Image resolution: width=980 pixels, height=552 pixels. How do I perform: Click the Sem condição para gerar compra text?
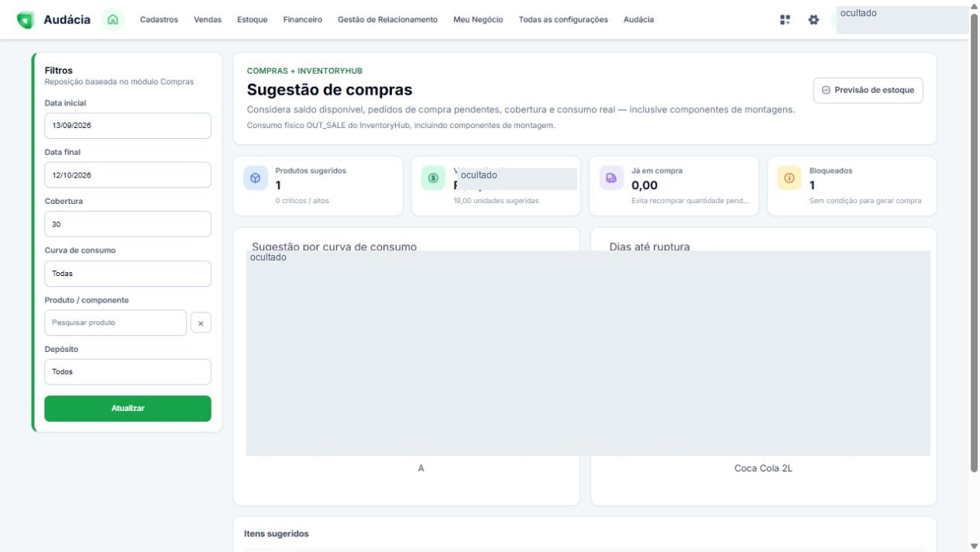(x=865, y=201)
